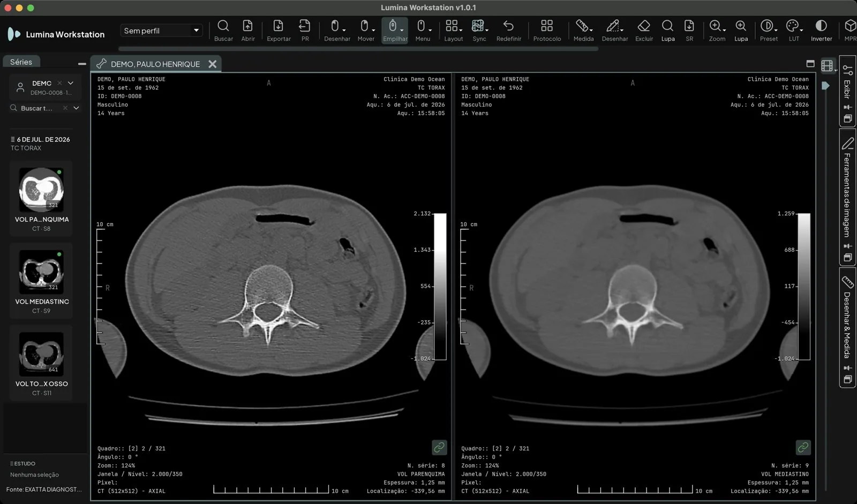The height and width of the screenshot is (504, 857).
Task: Switch to the Séries panel tab
Action: click(21, 62)
